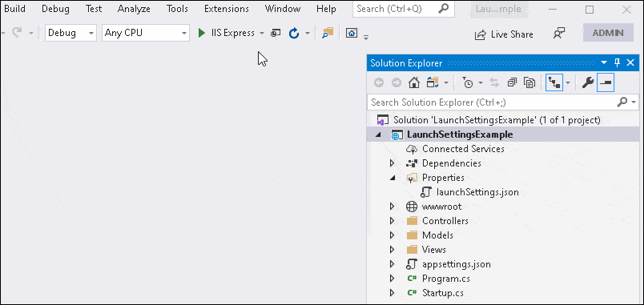Click the Send Feedback icon
644x305 pixels.
[558, 34]
